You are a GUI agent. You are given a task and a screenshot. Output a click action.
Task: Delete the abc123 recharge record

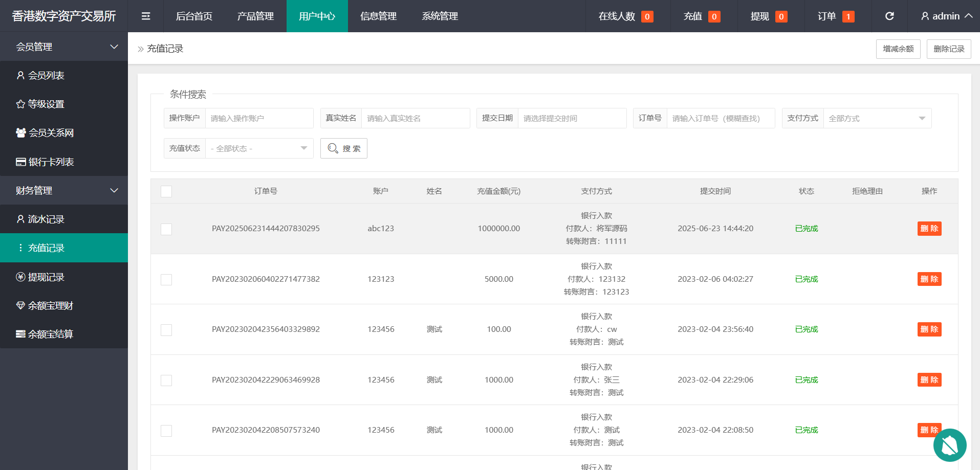(x=929, y=229)
